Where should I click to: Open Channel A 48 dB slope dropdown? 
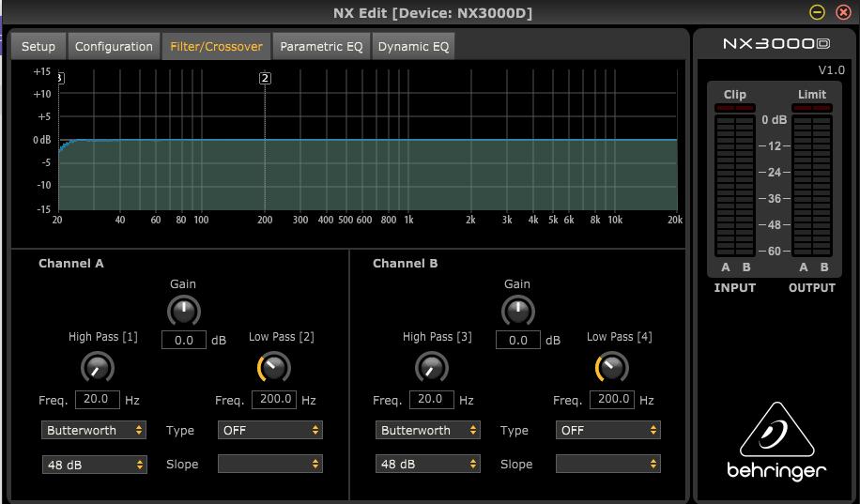[94, 464]
